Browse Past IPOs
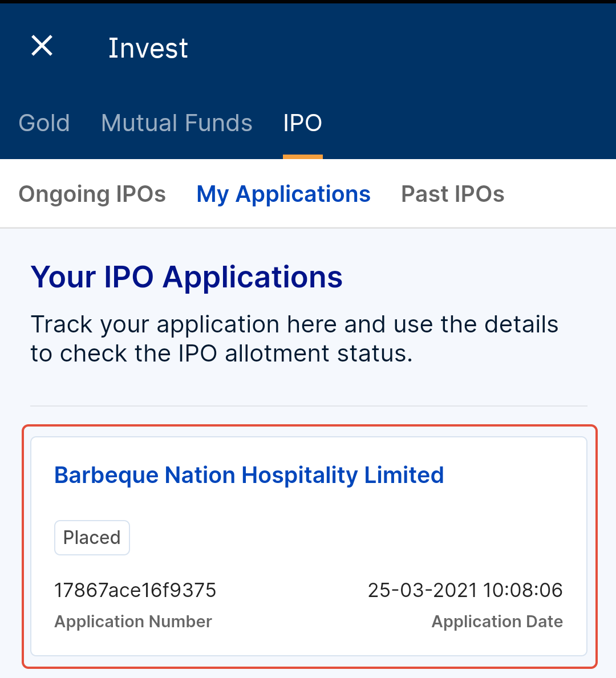Image resolution: width=616 pixels, height=678 pixels. pyautogui.click(x=452, y=193)
